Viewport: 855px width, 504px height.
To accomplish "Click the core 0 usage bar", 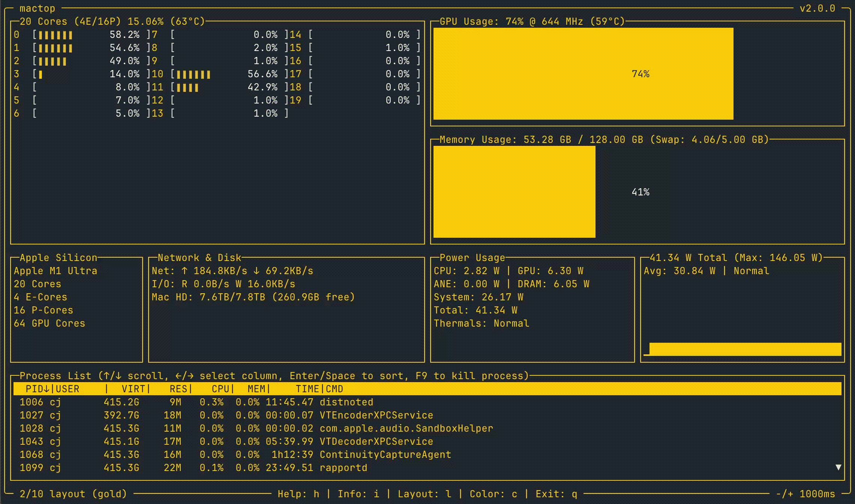I will [x=55, y=35].
